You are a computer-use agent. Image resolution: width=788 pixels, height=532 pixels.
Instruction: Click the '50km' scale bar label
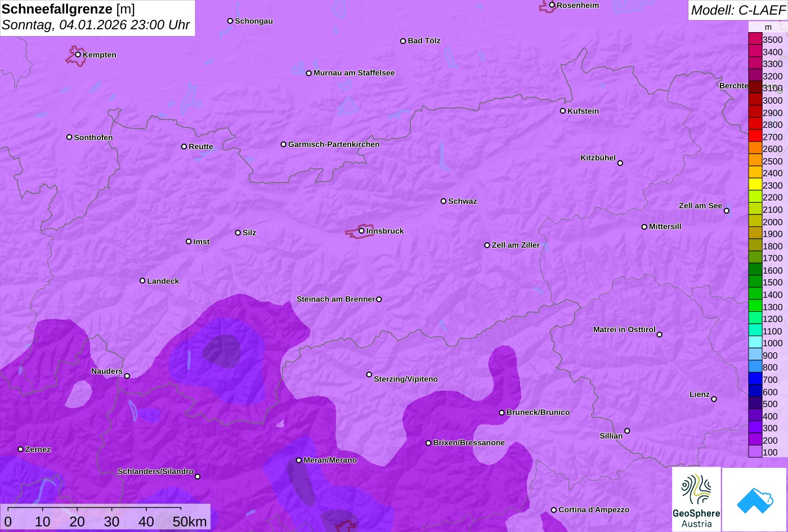[190, 522]
